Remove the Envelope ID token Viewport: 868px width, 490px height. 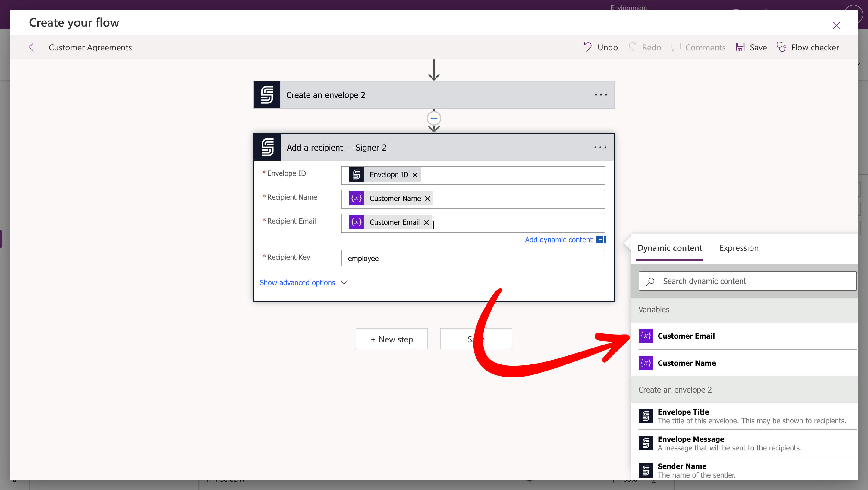[x=415, y=175]
